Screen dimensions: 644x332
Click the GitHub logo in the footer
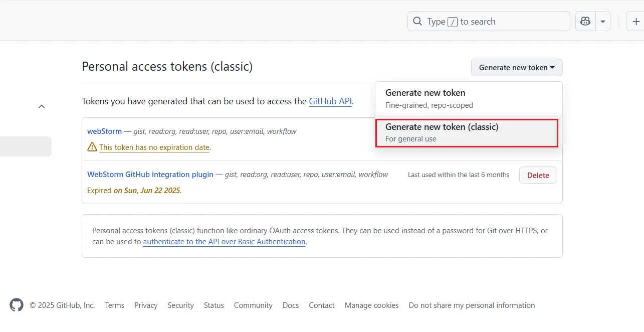pos(17,305)
